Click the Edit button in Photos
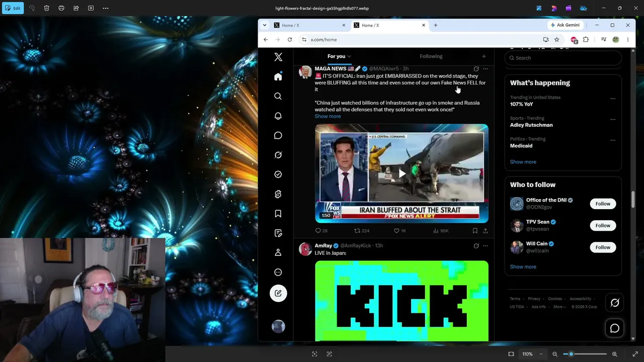This screenshot has height=362, width=644. [x=13, y=8]
